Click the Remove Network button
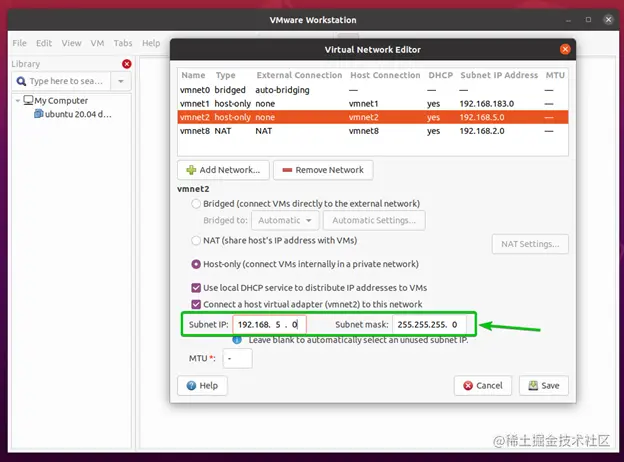This screenshot has height=462, width=624. tap(323, 170)
